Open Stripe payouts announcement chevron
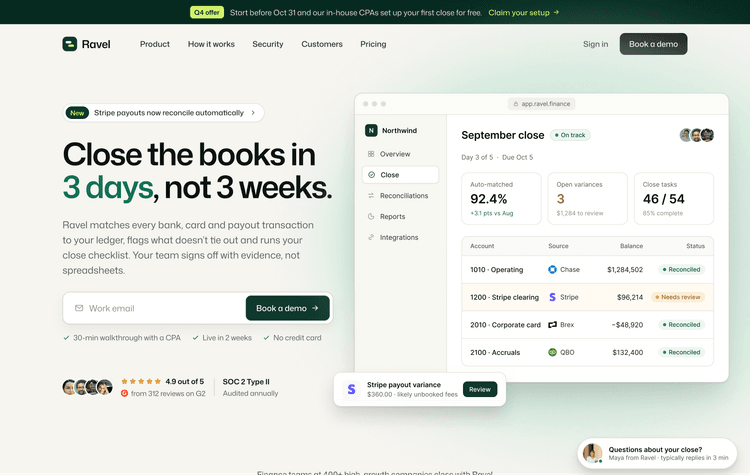 [x=253, y=113]
